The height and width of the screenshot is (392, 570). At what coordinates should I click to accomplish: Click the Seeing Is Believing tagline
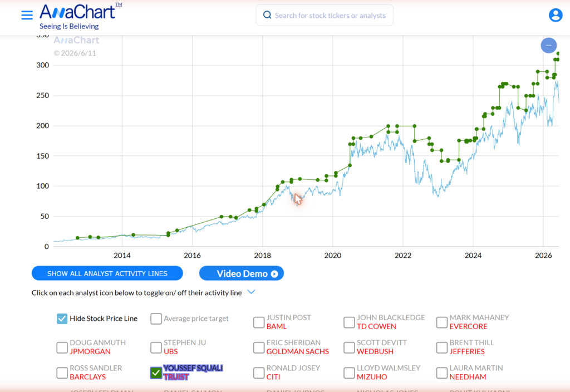(x=69, y=26)
